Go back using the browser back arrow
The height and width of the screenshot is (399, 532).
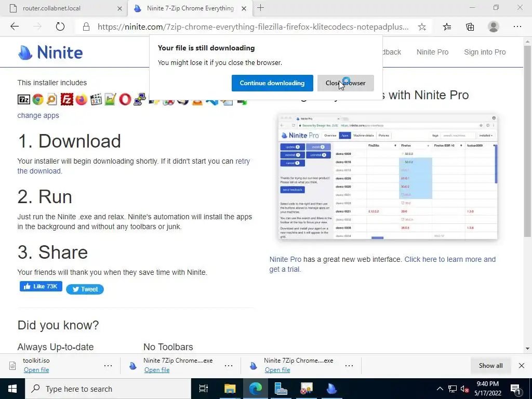coord(15,26)
